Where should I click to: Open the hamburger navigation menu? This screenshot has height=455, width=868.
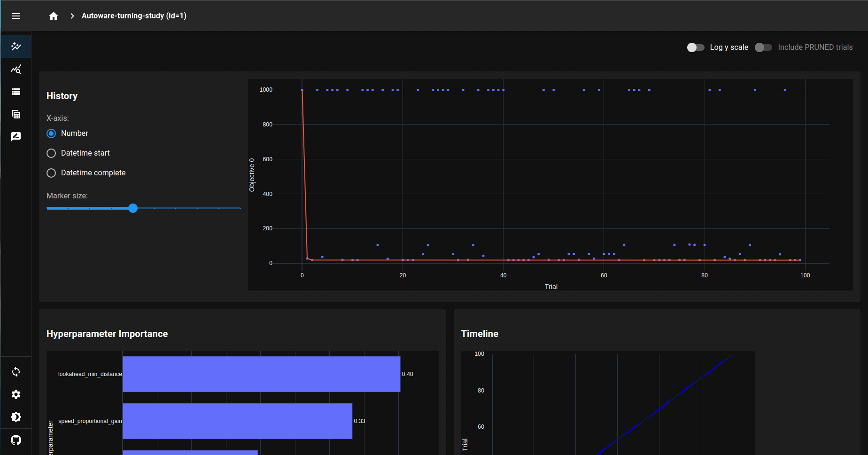click(16, 16)
